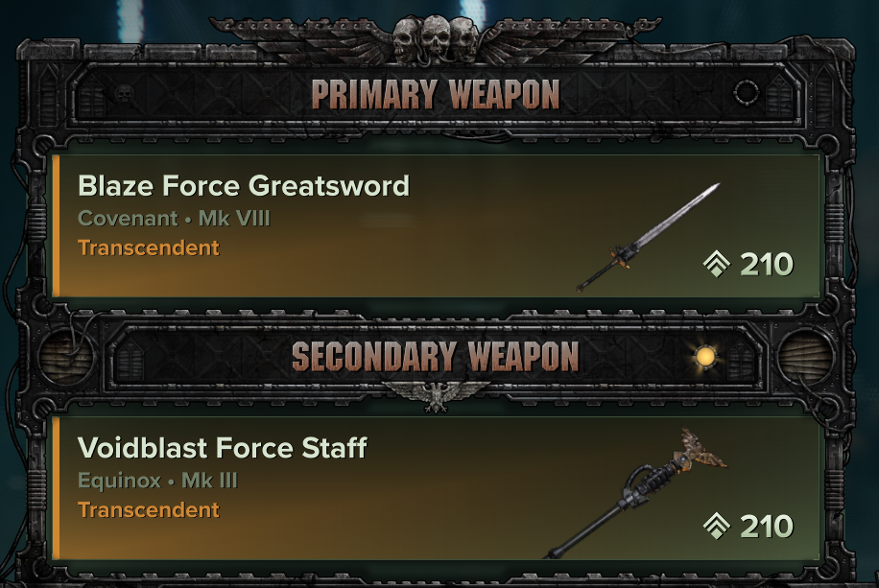Select the Blaze Force Greatsword name

point(244,186)
